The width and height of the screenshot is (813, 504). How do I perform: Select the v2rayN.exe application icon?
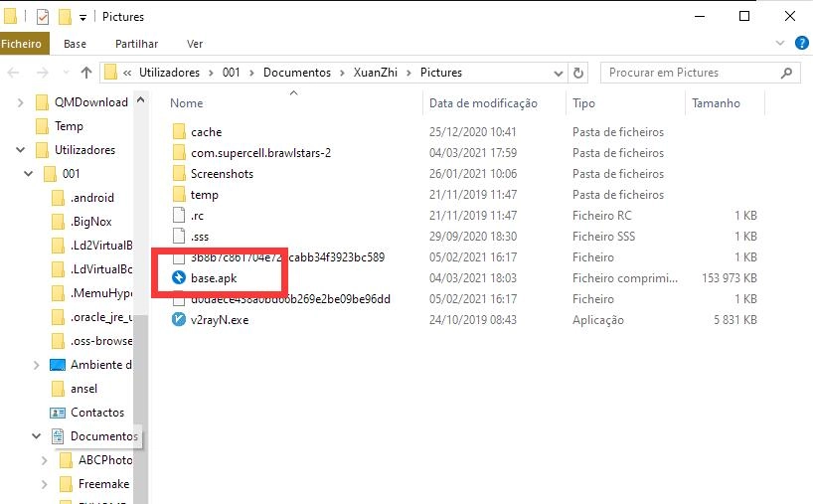pos(179,320)
